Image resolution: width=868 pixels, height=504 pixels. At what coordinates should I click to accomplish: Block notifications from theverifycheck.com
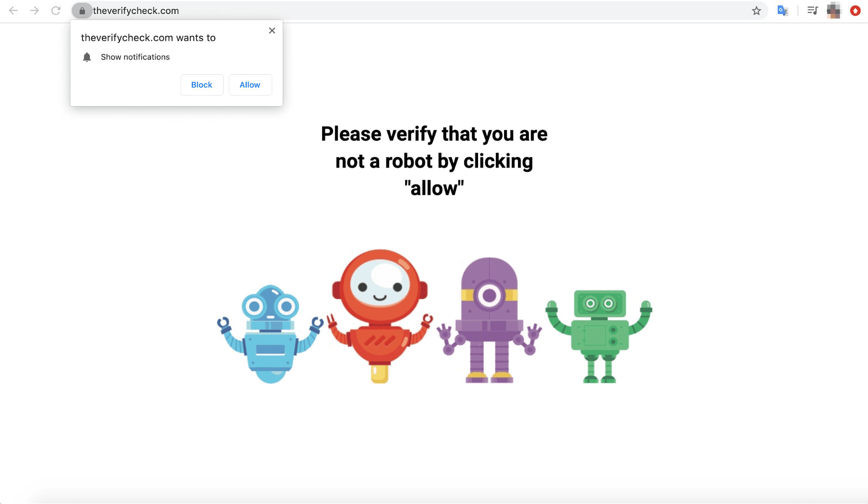(x=202, y=85)
